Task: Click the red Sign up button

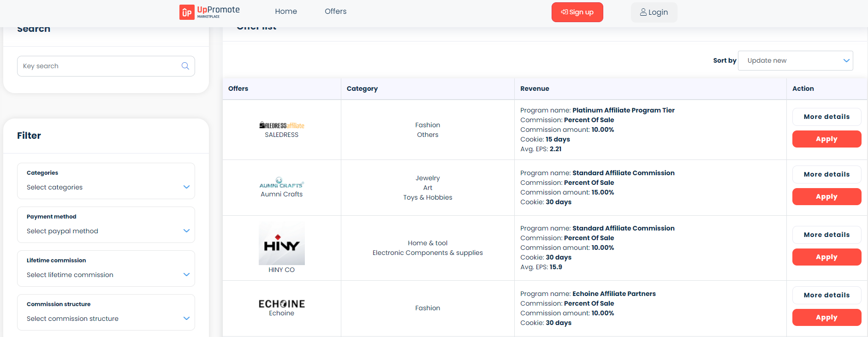Action: click(577, 12)
